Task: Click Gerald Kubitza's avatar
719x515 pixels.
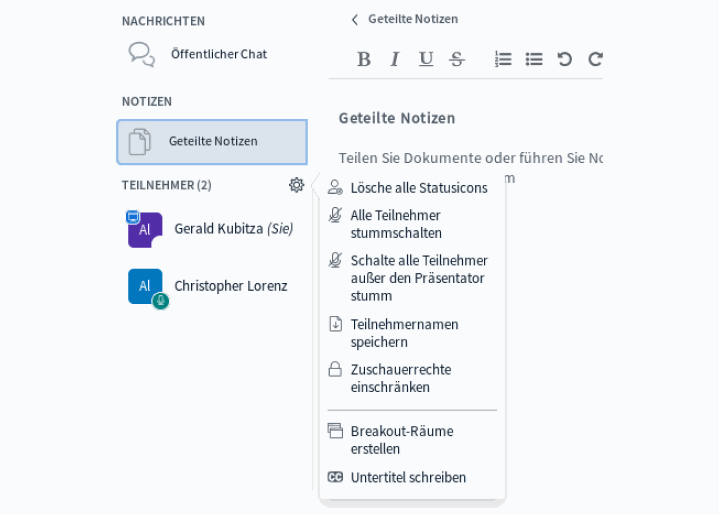Action: (x=145, y=230)
